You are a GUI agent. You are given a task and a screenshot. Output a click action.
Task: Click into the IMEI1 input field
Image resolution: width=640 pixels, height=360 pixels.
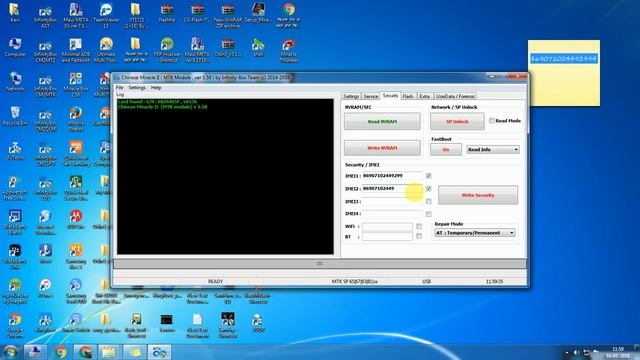pos(392,176)
